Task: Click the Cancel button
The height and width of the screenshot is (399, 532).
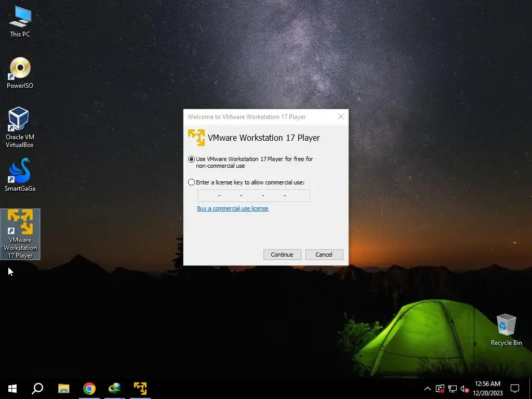Action: [324, 255]
